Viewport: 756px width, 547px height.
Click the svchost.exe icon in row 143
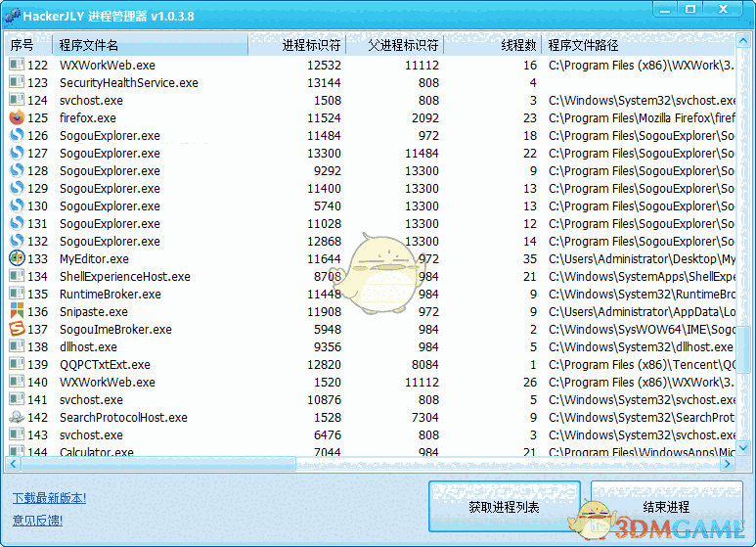(x=17, y=434)
